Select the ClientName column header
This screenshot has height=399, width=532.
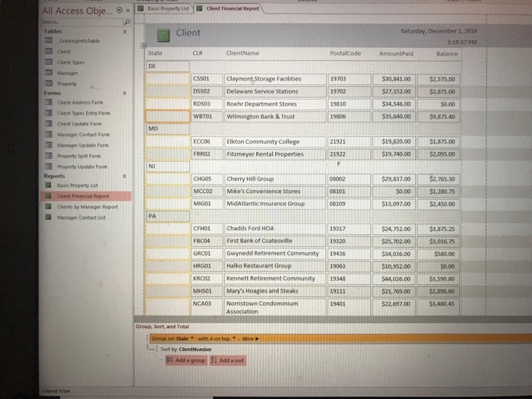click(x=242, y=53)
